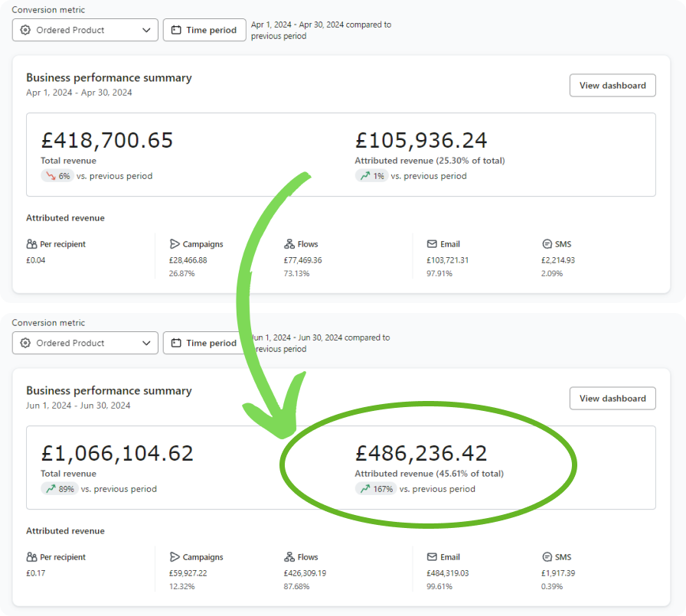
Task: Click the Per recipient icon in the June summary
Action: pyautogui.click(x=31, y=557)
